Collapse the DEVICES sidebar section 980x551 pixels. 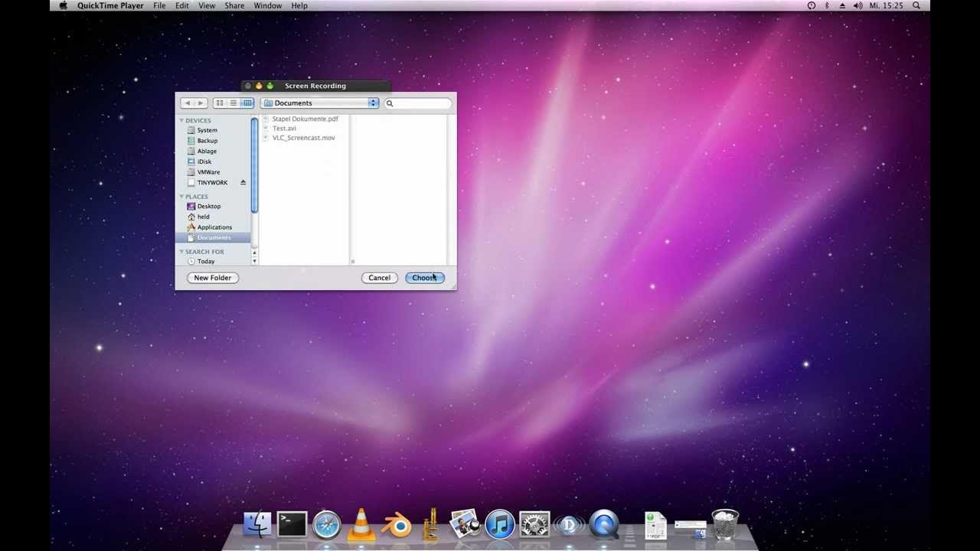pyautogui.click(x=181, y=120)
